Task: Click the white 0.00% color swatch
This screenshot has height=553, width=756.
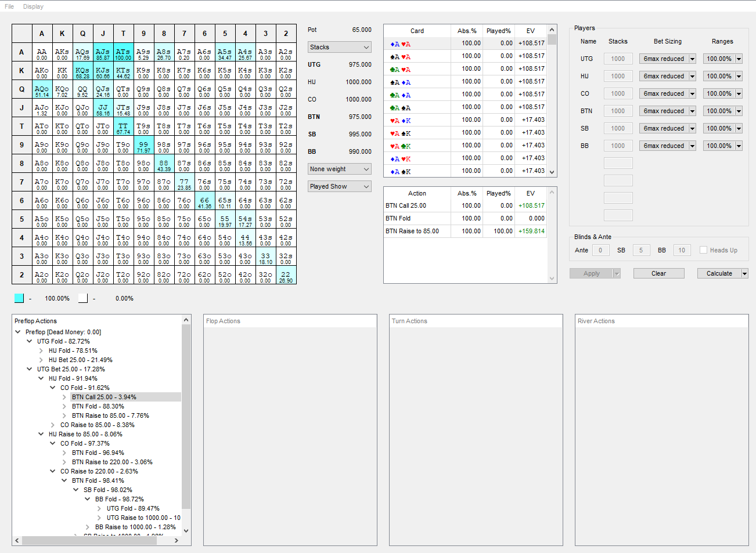Action: [83, 298]
